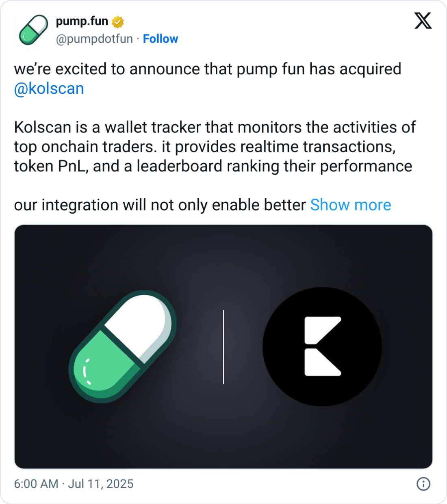Click the 6:00 AM post time
This screenshot has width=447, height=504.
click(x=36, y=484)
